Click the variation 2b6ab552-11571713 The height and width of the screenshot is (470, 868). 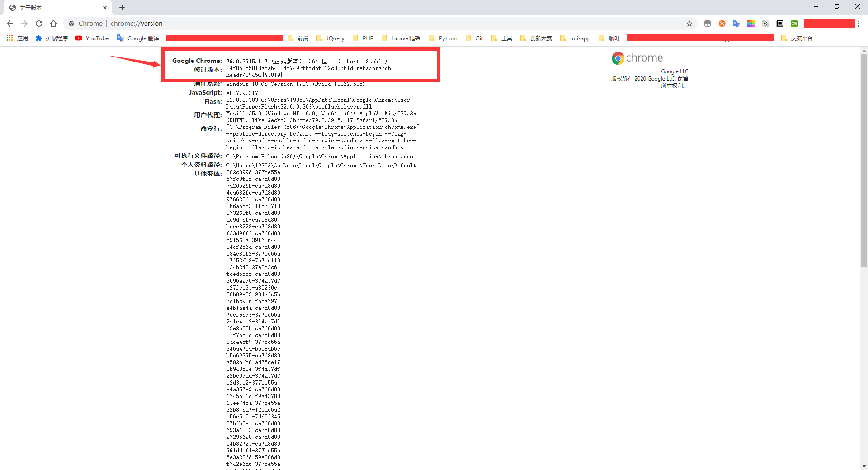pos(253,206)
